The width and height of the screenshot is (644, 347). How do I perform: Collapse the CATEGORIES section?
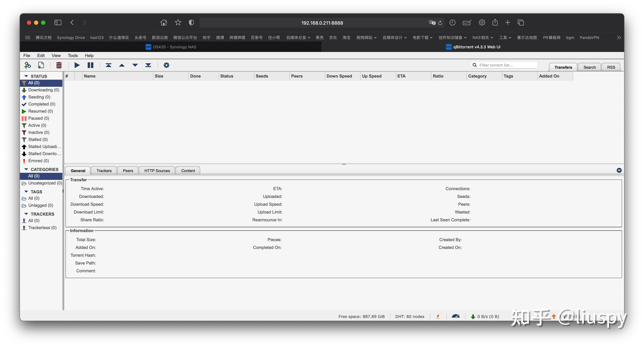point(26,169)
